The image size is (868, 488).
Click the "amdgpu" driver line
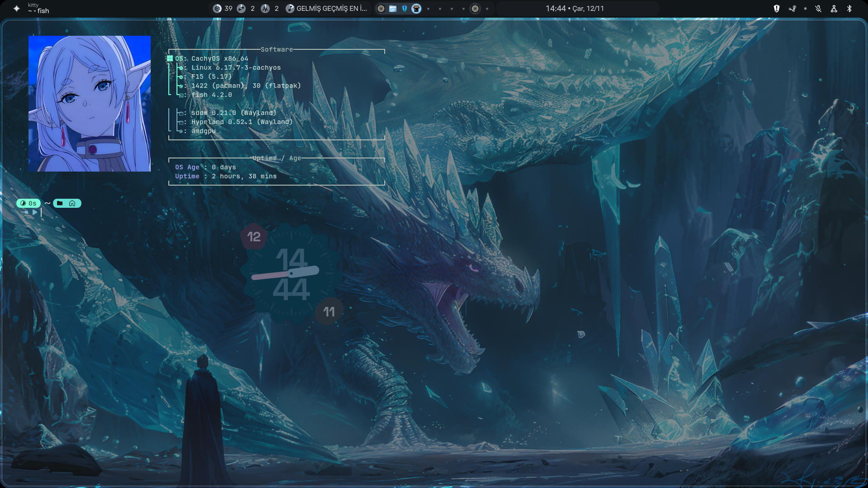pyautogui.click(x=197, y=131)
